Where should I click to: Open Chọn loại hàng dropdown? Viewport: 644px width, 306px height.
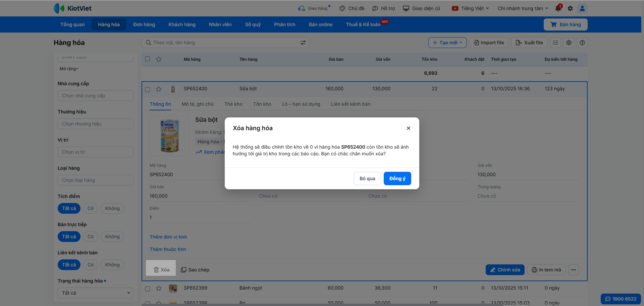click(x=96, y=180)
